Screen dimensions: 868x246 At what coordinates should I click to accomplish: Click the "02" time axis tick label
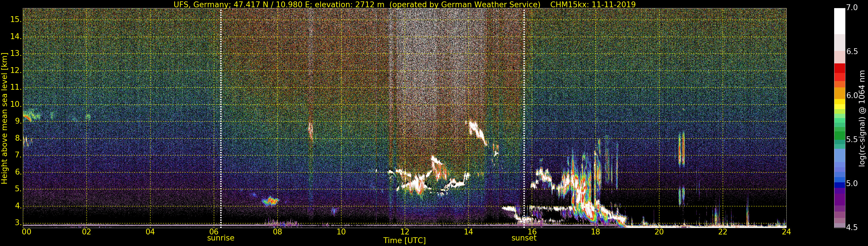pos(87,232)
